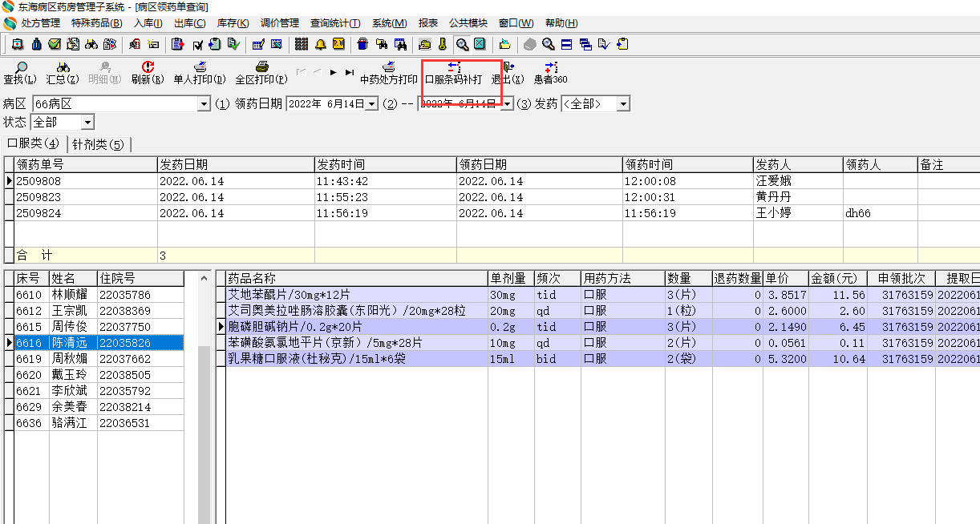Click the 全区打印 printer icon

(x=261, y=68)
